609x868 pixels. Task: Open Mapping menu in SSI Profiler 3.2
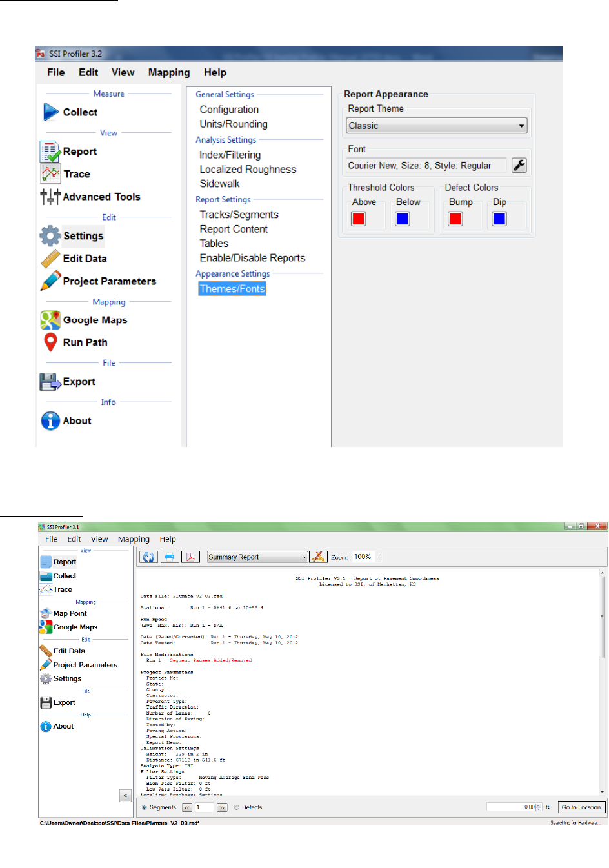click(169, 73)
